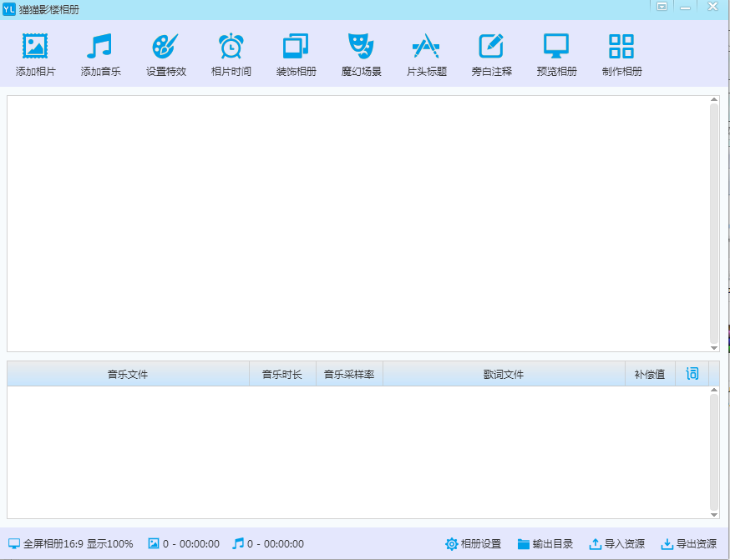Select the 魔幻场景 magic scene tool

[x=360, y=54]
